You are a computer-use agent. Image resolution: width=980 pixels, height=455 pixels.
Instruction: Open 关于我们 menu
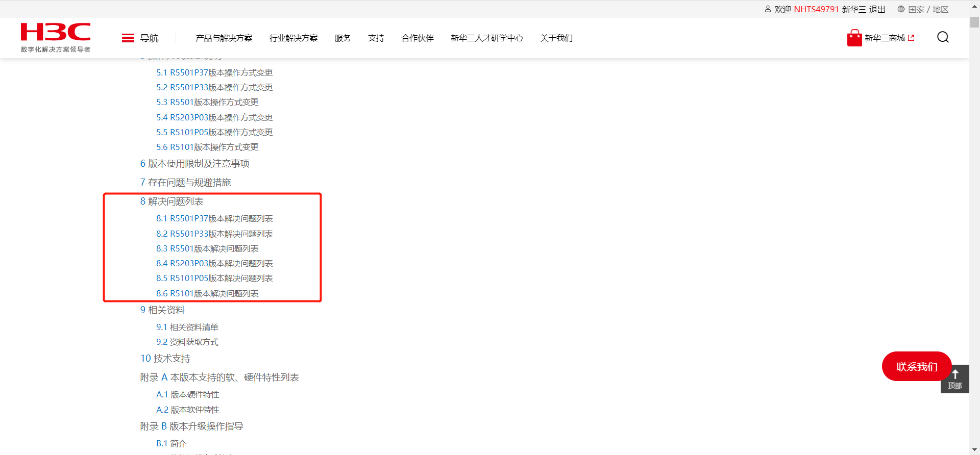(556, 38)
